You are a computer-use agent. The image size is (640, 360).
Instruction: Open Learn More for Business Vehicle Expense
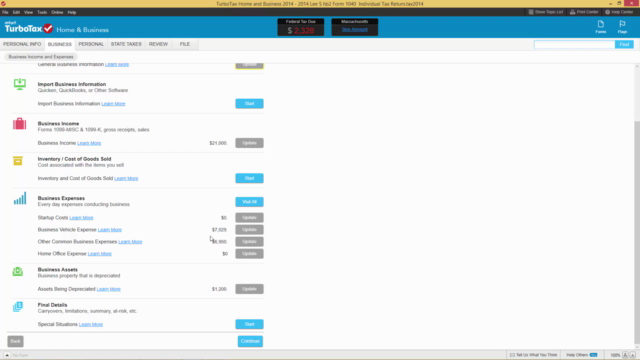tap(110, 229)
